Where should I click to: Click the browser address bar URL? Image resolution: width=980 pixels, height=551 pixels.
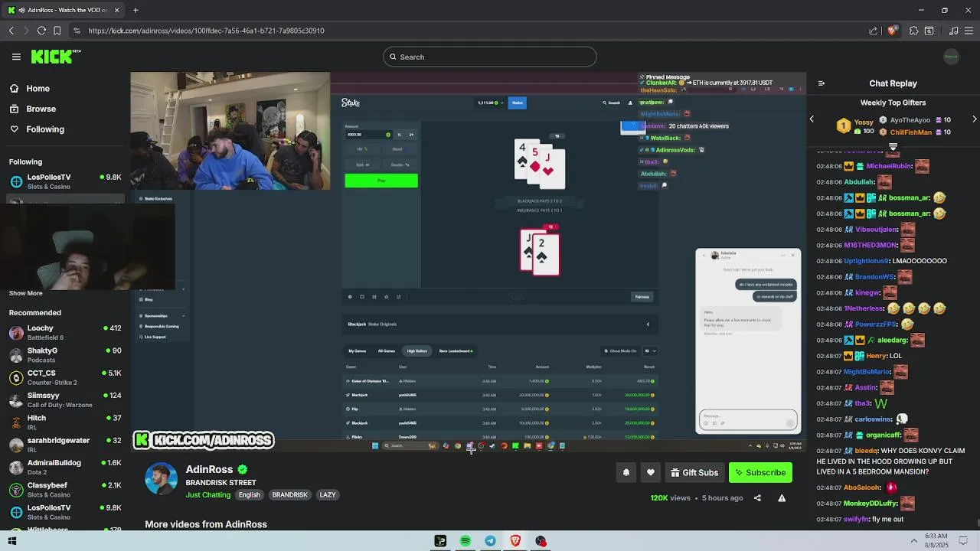coord(206,31)
